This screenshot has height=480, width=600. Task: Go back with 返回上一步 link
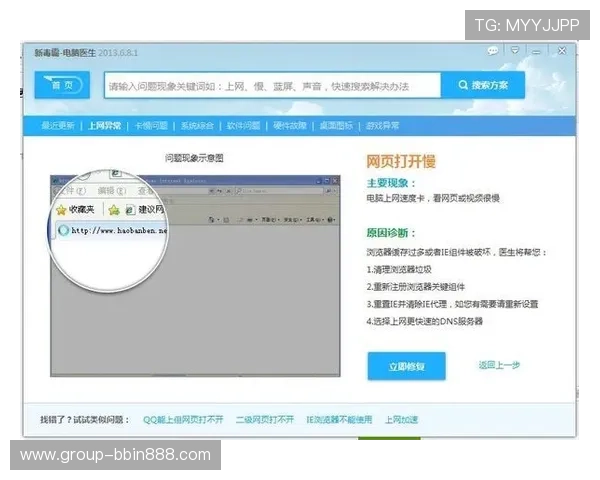pyautogui.click(x=499, y=365)
